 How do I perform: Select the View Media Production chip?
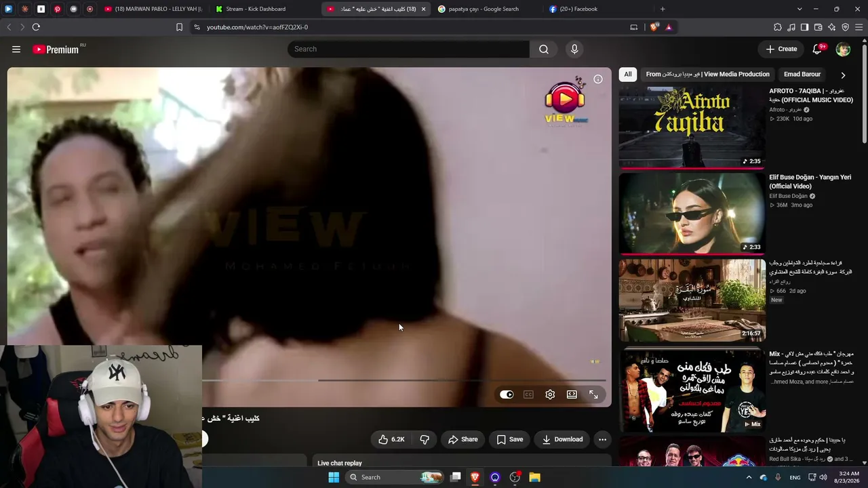tap(708, 75)
